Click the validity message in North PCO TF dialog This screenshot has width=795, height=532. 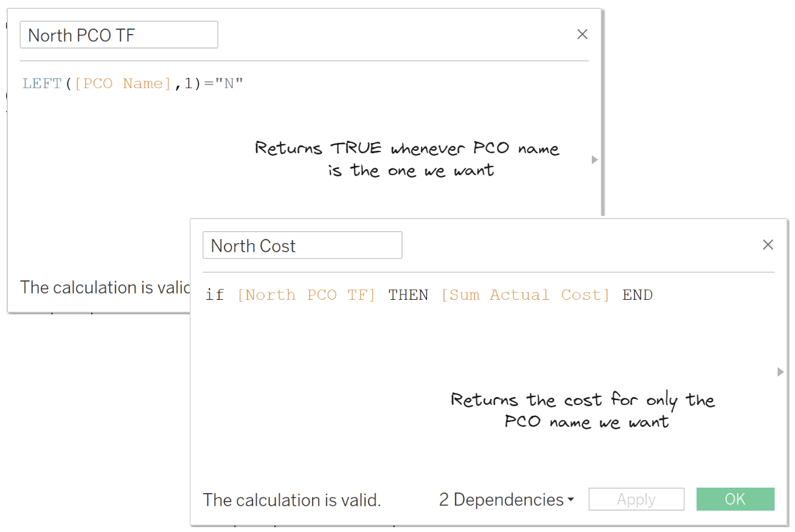[105, 288]
